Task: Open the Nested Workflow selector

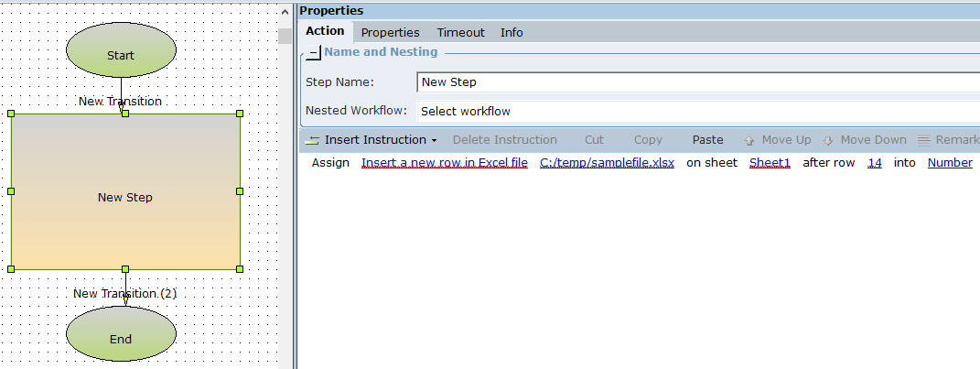Action: (695, 112)
